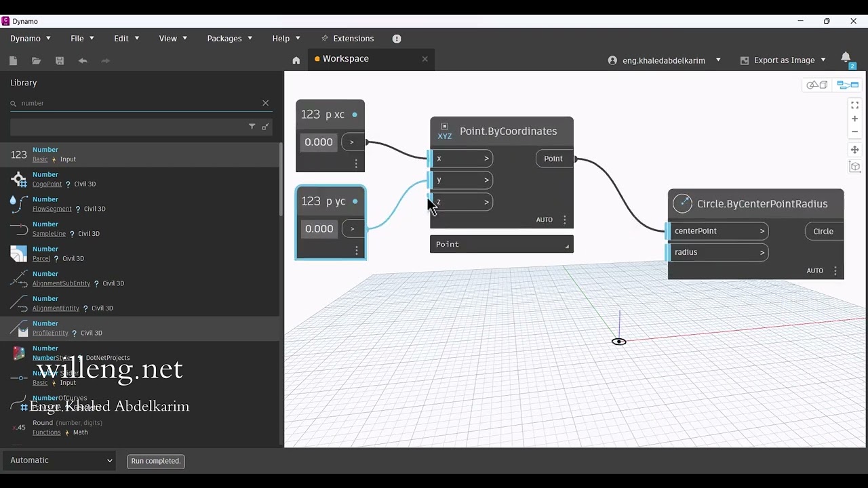
Task: Click Zoom to fit icon in workspace
Action: (854, 105)
